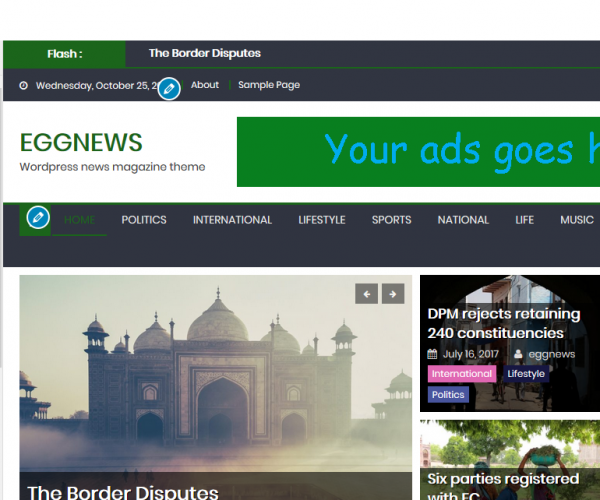
Task: Click the clock icon beside the date
Action: pos(24,86)
